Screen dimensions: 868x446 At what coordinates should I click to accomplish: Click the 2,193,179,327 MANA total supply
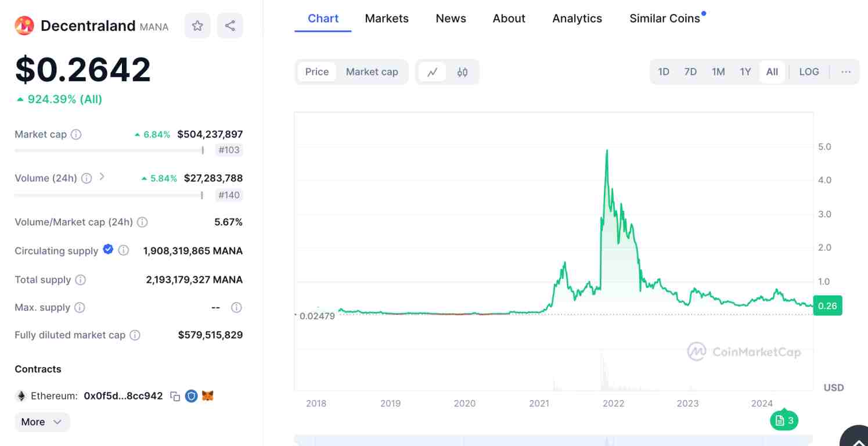[x=194, y=279]
